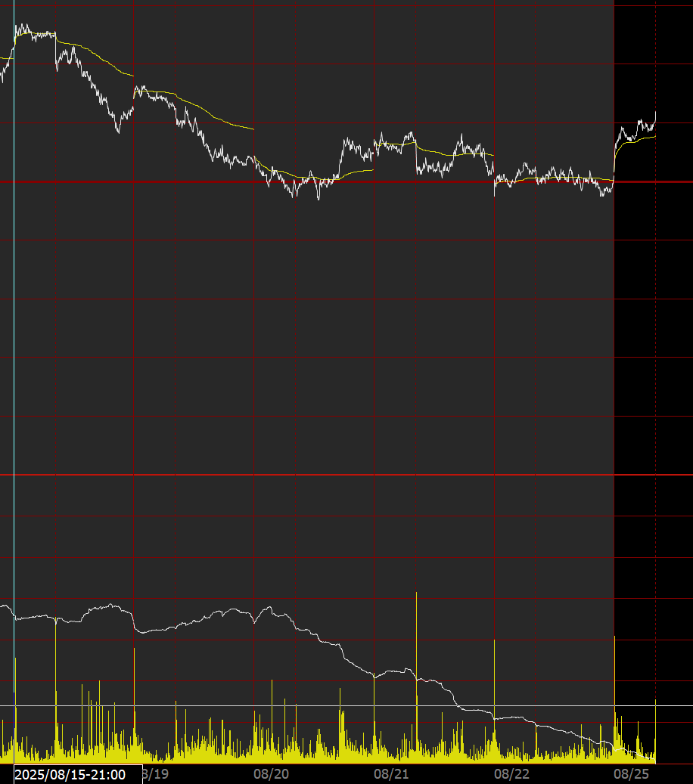The image size is (693, 784).
Task: Click the sharp price jump at 08/25 session start
Action: [x=614, y=159]
